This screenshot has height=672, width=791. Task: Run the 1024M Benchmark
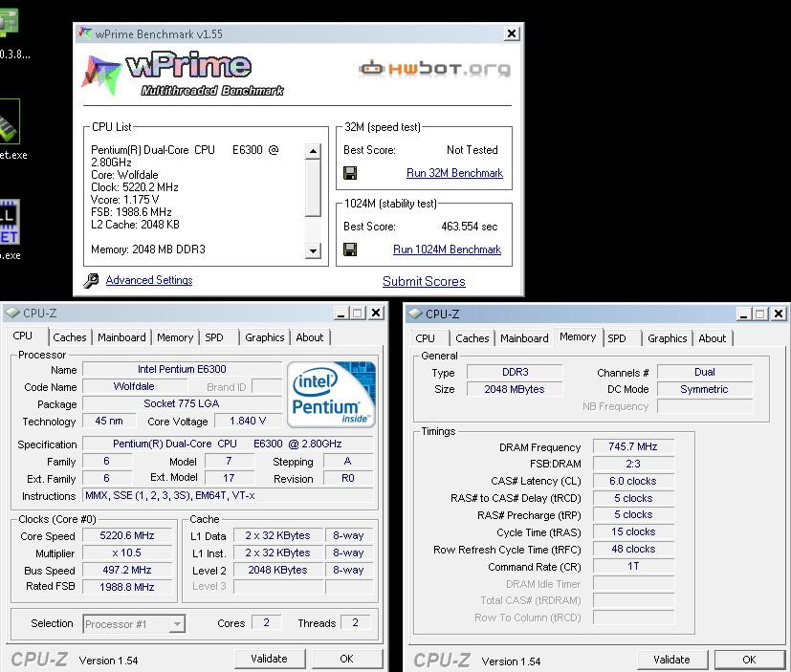447,249
